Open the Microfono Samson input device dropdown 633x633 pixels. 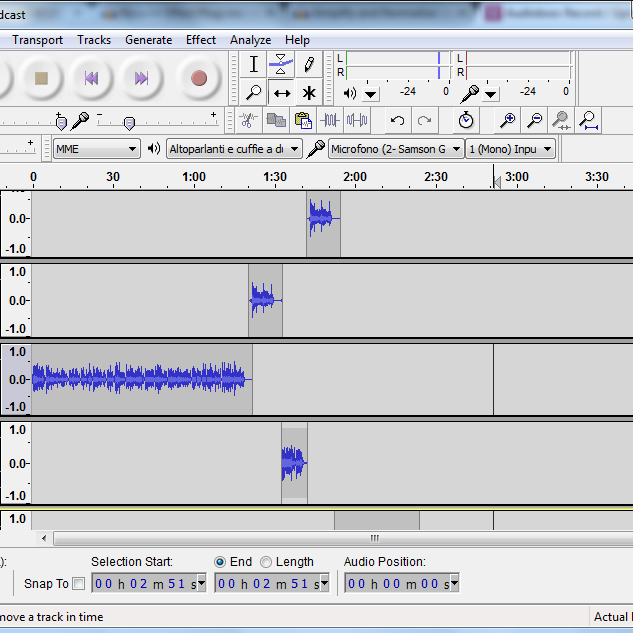[x=396, y=149]
